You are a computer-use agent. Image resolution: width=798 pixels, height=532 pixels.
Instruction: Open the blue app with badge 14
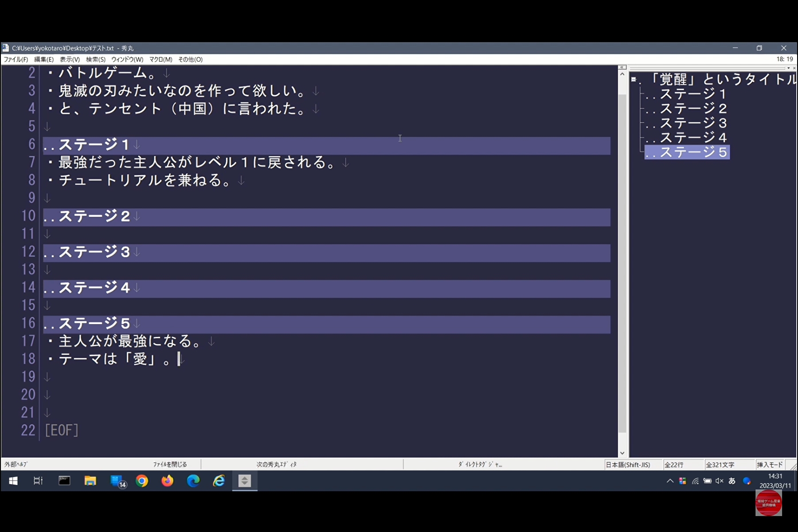point(118,481)
